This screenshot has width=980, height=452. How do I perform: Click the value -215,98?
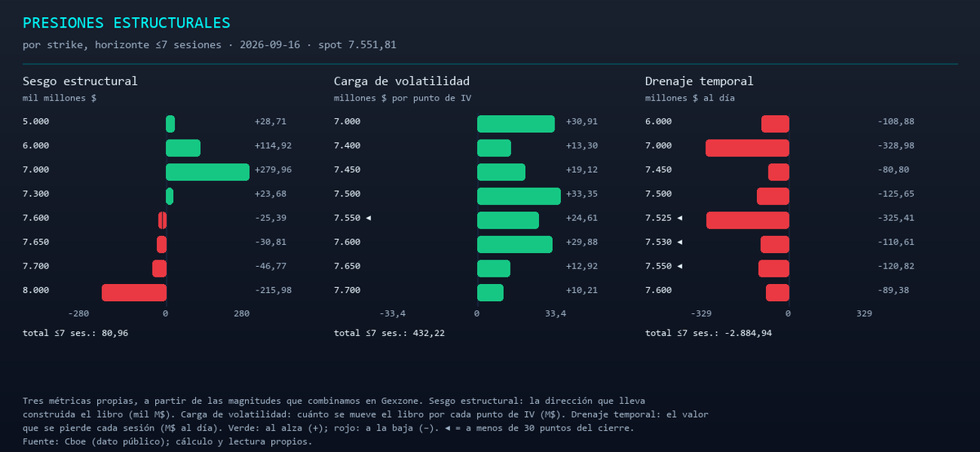click(x=273, y=290)
